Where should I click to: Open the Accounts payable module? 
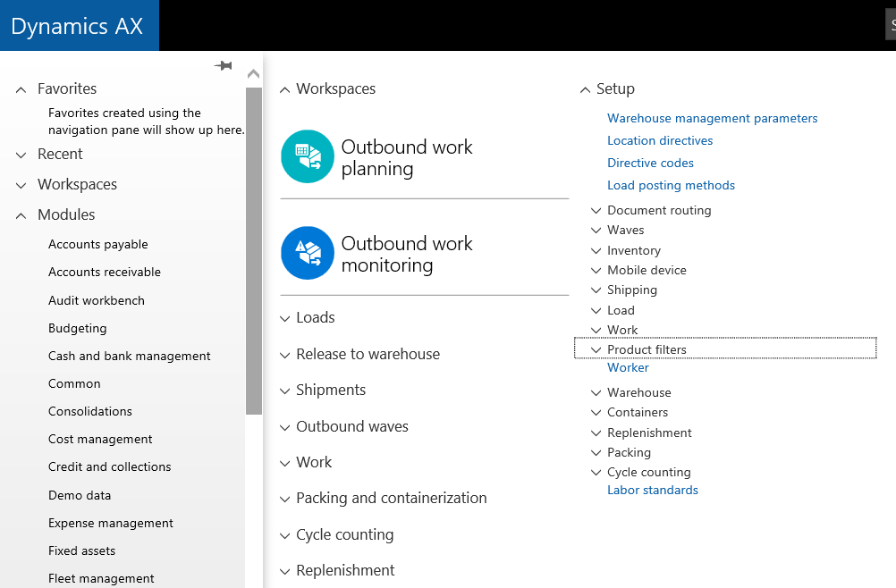tap(98, 245)
